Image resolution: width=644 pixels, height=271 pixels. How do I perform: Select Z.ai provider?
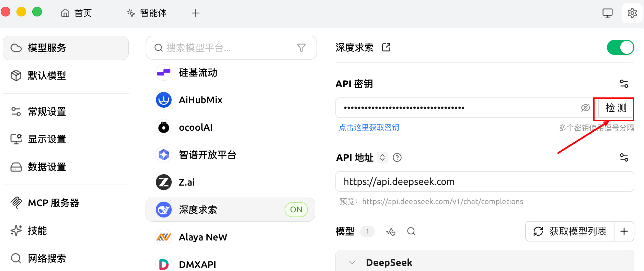(x=230, y=182)
